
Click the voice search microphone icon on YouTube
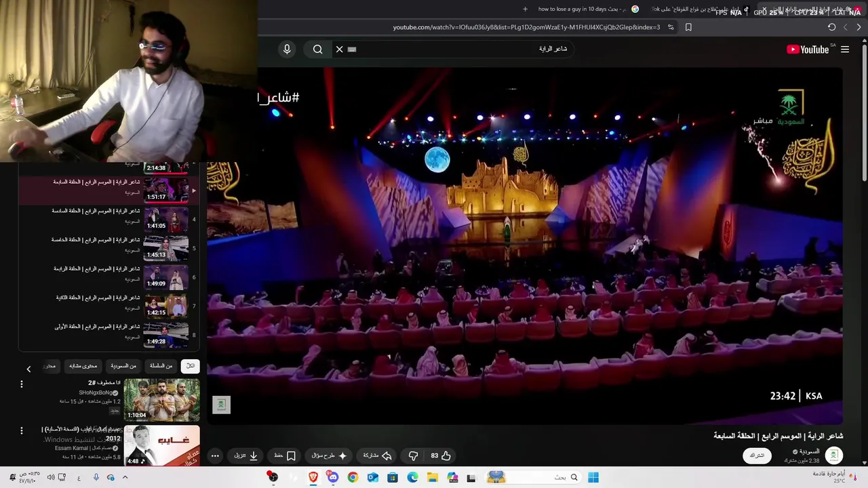click(x=287, y=49)
